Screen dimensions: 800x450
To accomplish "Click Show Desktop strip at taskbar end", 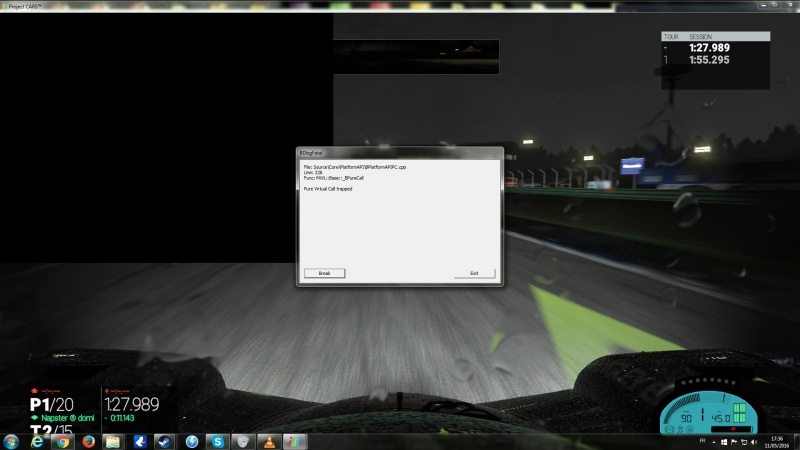I will (x=796, y=442).
